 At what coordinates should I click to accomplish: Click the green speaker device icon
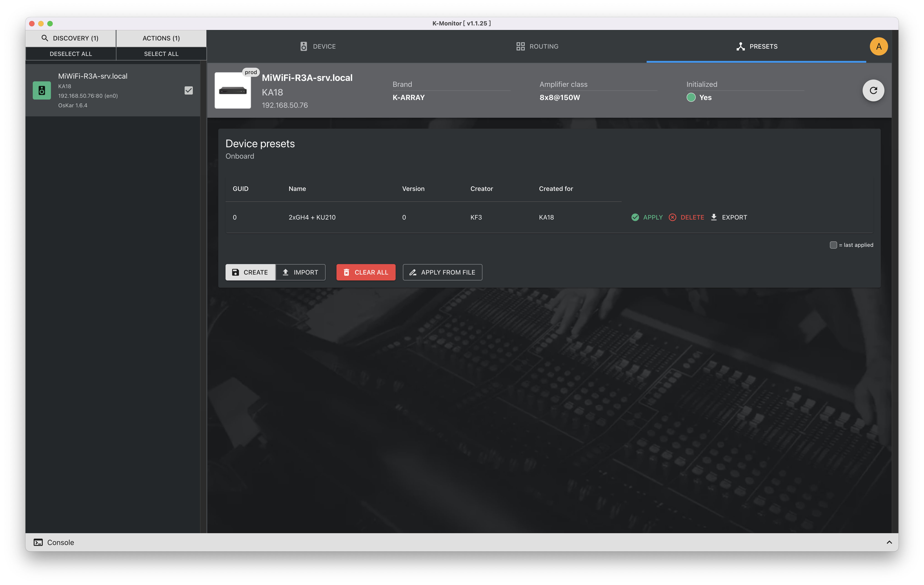(x=42, y=90)
